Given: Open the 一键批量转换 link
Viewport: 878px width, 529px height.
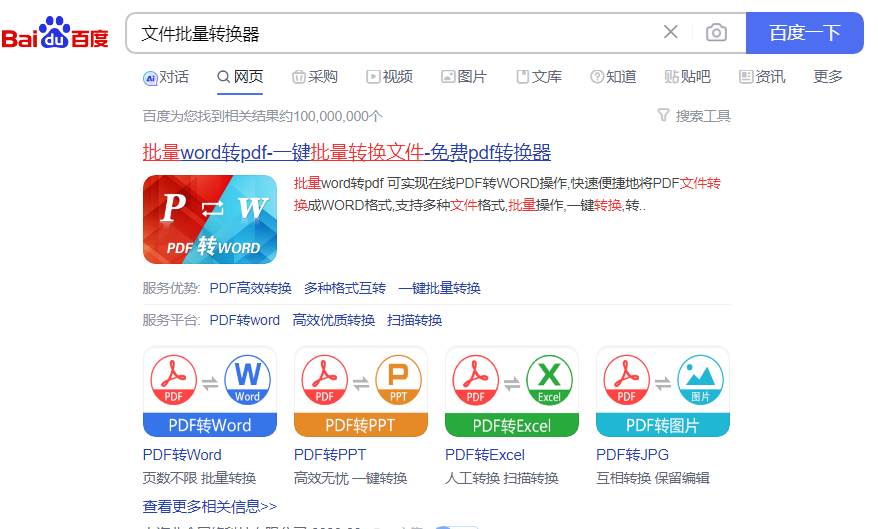Looking at the screenshot, I should pos(440,288).
